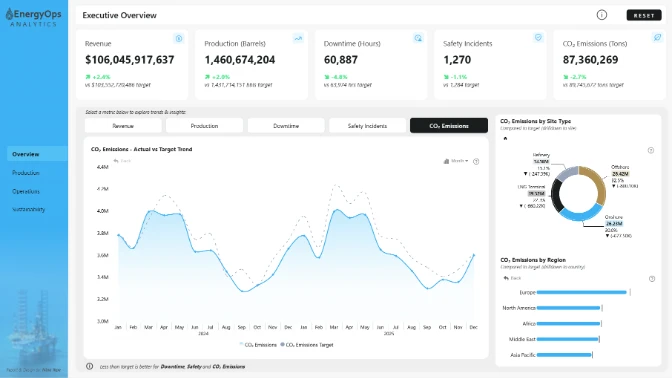Click the Safety Incidents shield icon
Image resolution: width=672 pixels, height=378 pixels.
click(x=538, y=38)
